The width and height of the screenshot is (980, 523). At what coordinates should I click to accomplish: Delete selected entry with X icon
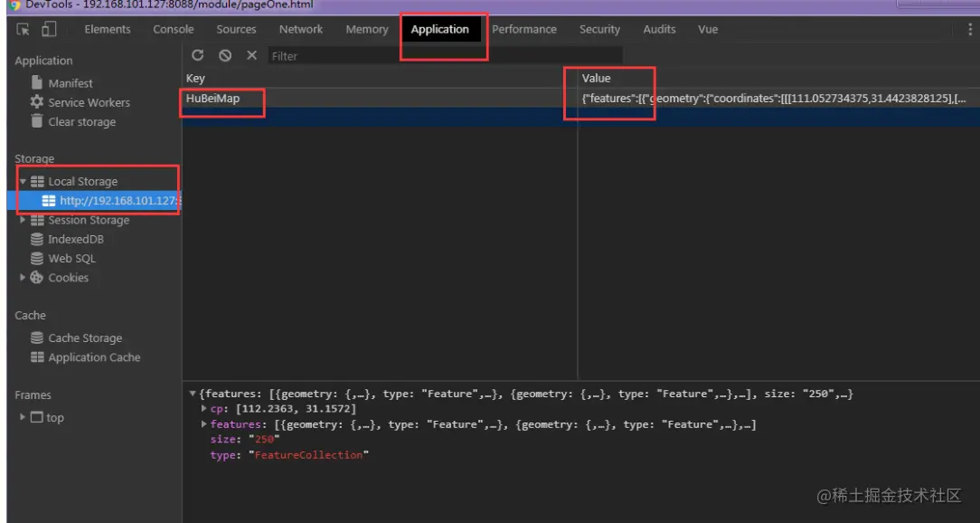point(252,55)
